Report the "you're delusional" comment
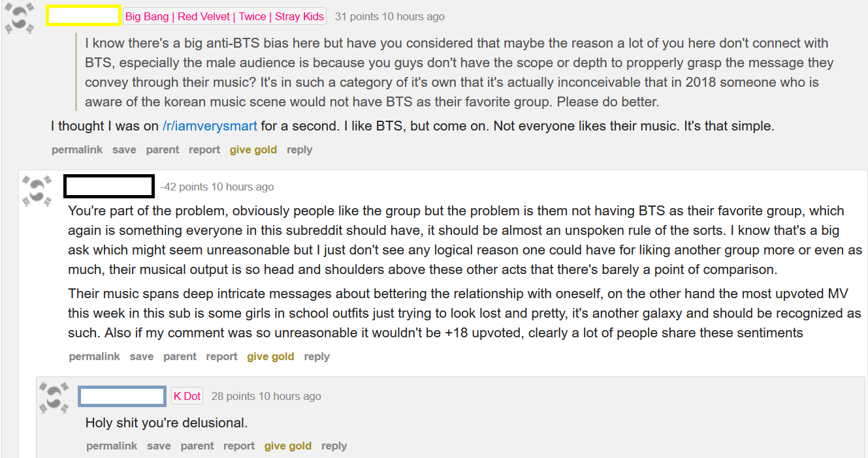This screenshot has width=868, height=458. click(x=239, y=446)
